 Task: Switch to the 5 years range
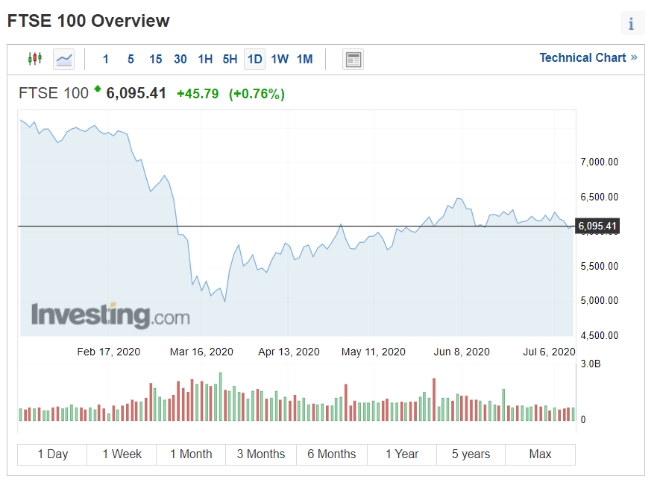[471, 454]
